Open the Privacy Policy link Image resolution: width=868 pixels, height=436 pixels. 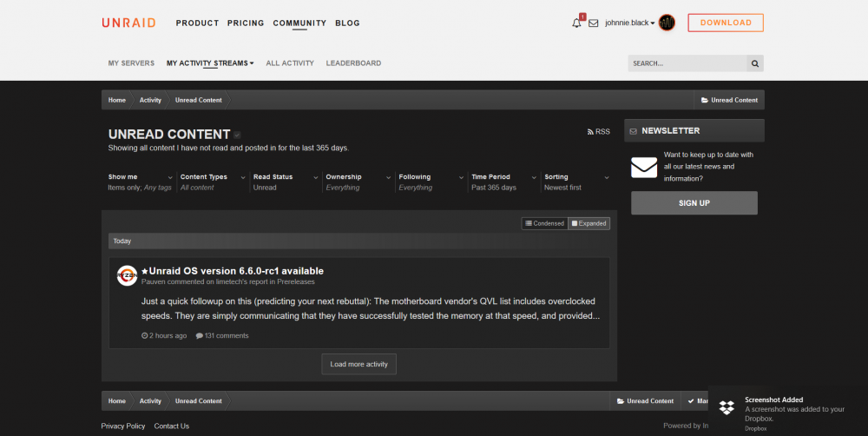123,426
